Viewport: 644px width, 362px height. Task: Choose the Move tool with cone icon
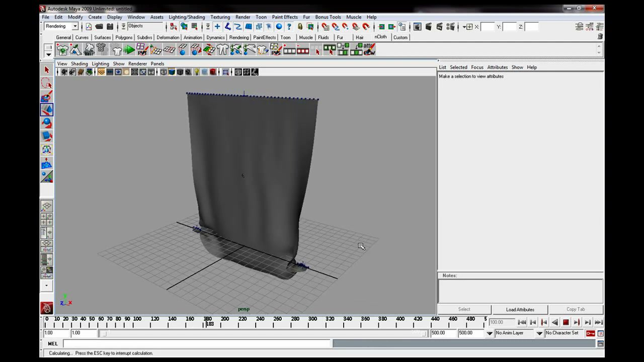[x=47, y=110]
